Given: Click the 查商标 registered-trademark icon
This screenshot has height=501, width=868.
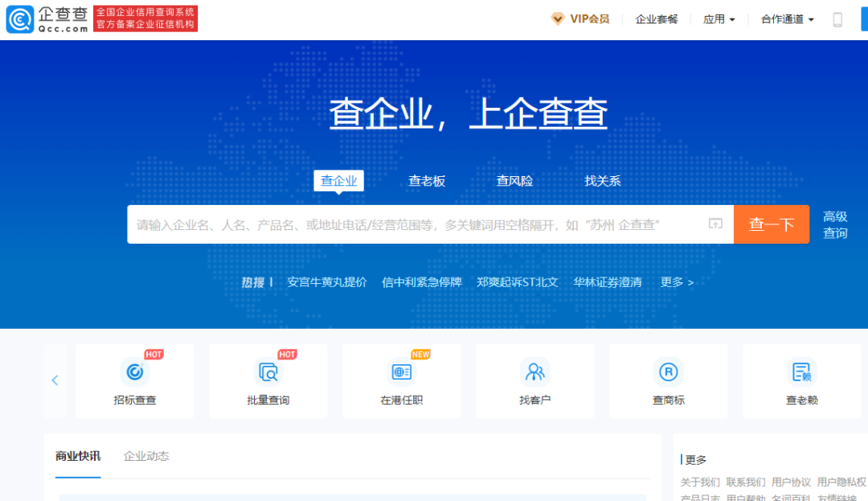Looking at the screenshot, I should pyautogui.click(x=668, y=372).
